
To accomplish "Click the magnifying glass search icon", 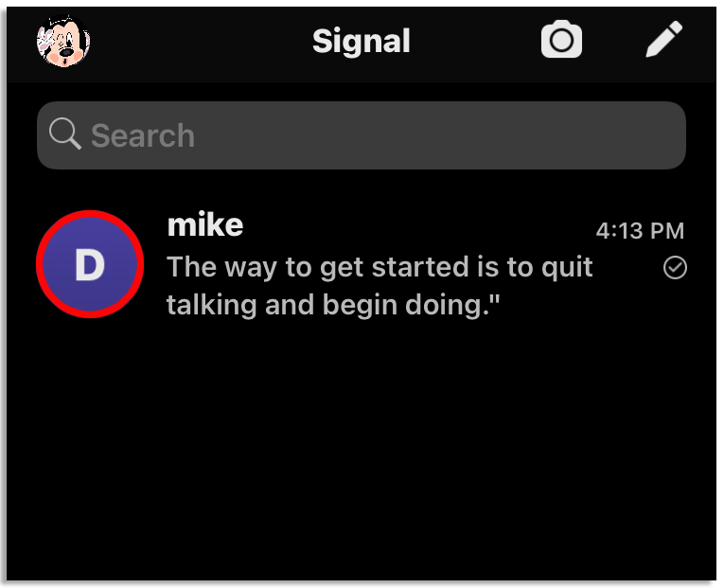I will 64,135.
